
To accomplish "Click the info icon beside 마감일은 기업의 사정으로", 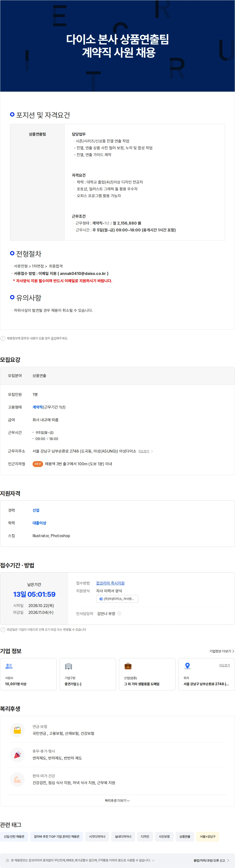I will point(3,629).
